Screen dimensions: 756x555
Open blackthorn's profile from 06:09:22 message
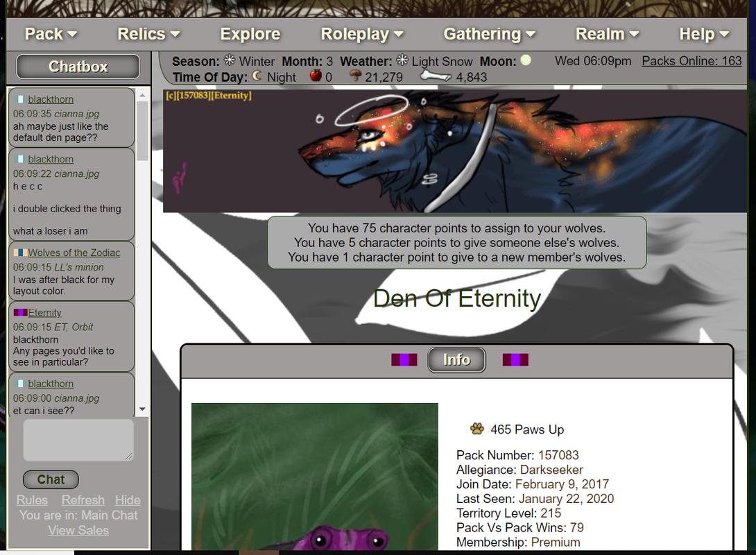coord(51,159)
